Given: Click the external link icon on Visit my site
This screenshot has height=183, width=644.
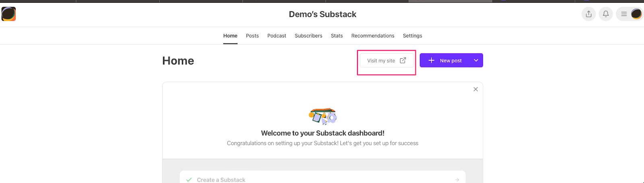Looking at the screenshot, I should 402,60.
